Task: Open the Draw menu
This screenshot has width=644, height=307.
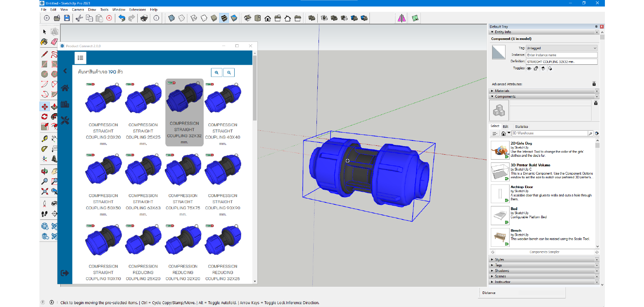Action: [92, 9]
